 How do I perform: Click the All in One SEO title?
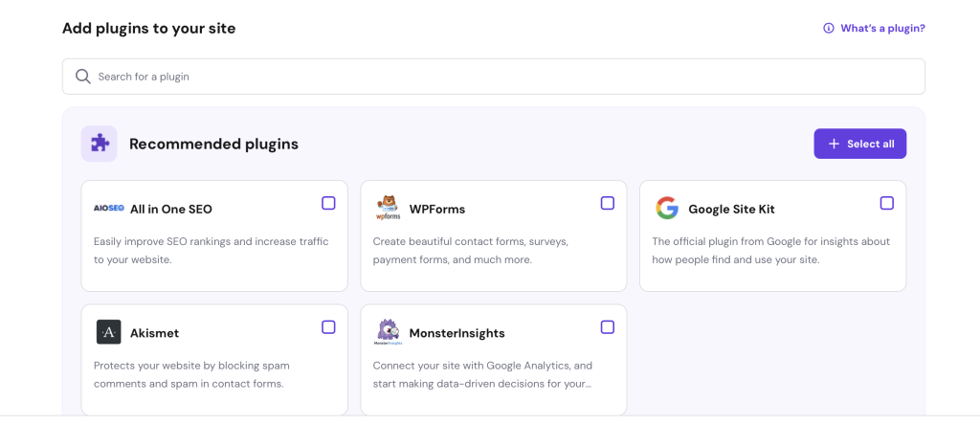pos(171,209)
